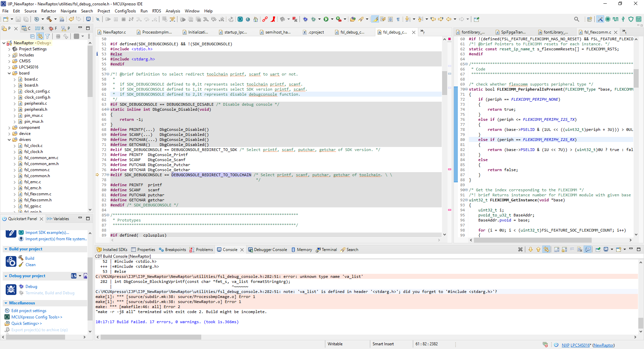Image resolution: width=644 pixels, height=349 pixels.
Task: Click the Filter funnel icon in Project Explorer
Action: point(48,36)
